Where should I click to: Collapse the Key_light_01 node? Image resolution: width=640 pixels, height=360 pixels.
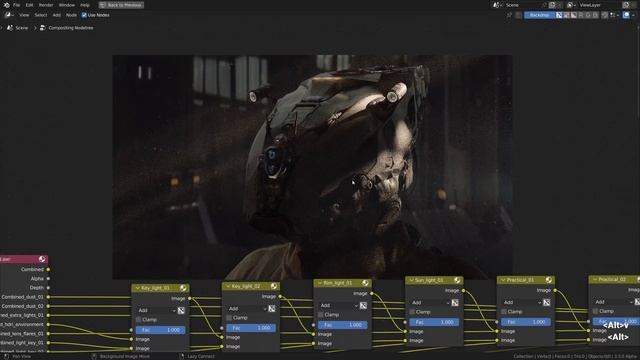[x=138, y=288]
